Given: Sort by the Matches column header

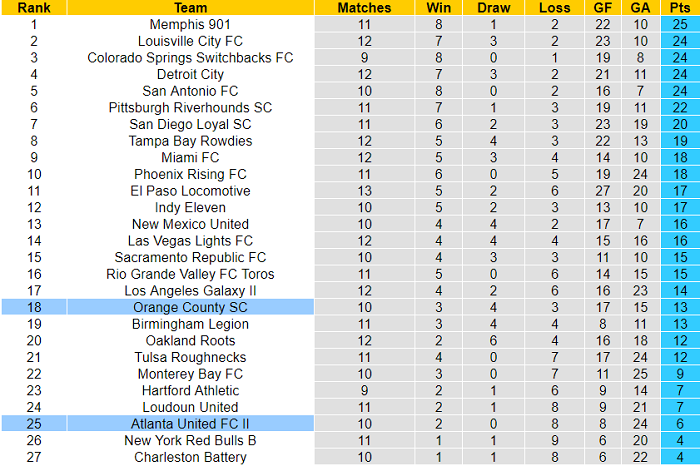Looking at the screenshot, I should pyautogui.click(x=364, y=7).
